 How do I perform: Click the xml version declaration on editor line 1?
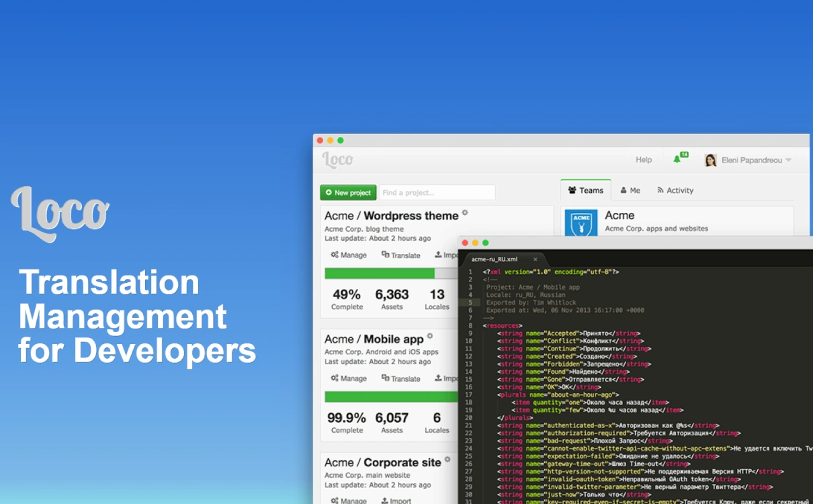pos(551,272)
